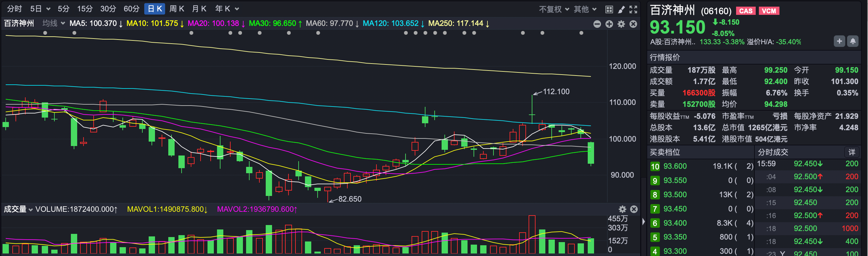Click the 分时成交 section header
Screen dimensions: 868x256
coord(773,152)
